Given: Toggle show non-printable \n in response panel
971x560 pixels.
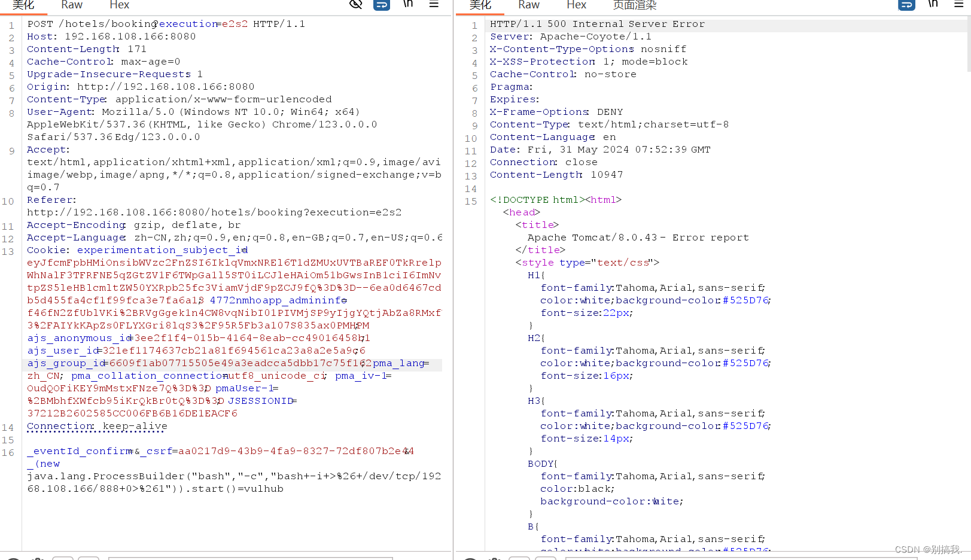Looking at the screenshot, I should click(x=933, y=4).
